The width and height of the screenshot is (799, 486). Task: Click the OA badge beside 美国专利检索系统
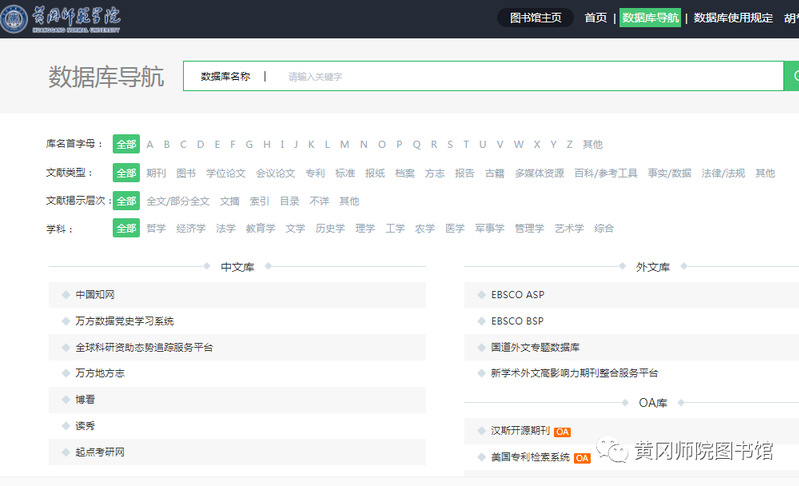pyautogui.click(x=583, y=457)
